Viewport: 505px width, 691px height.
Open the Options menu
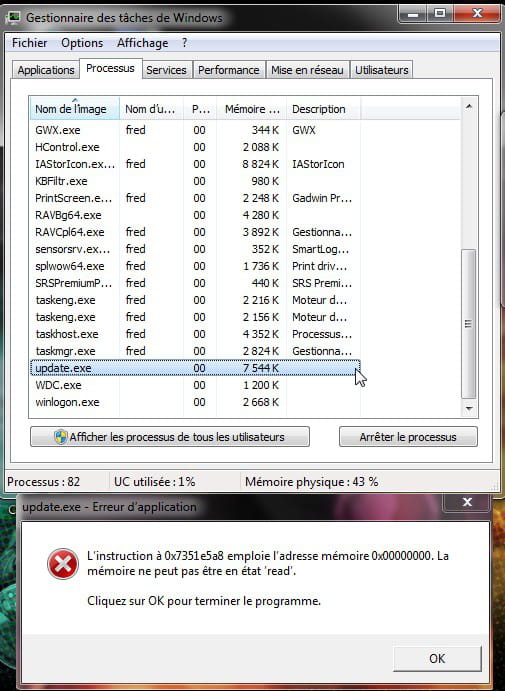(82, 43)
